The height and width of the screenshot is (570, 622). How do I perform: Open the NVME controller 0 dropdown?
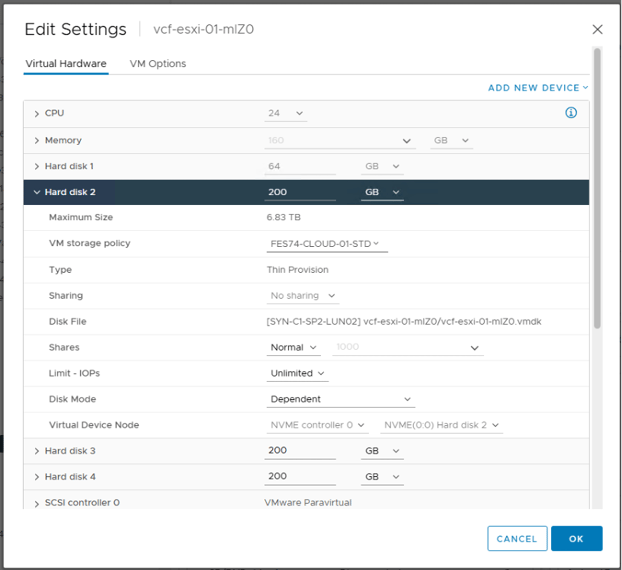317,425
